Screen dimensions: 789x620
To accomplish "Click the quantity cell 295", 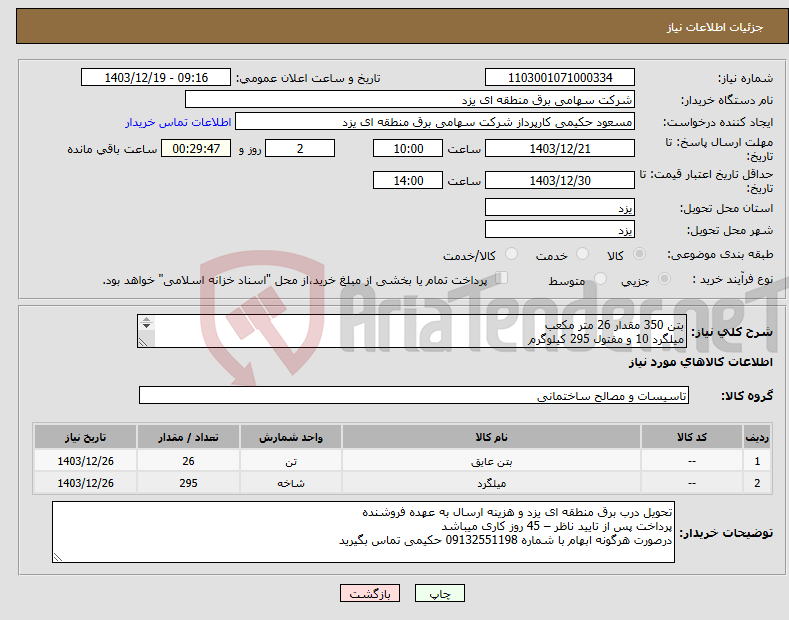I will [188, 483].
